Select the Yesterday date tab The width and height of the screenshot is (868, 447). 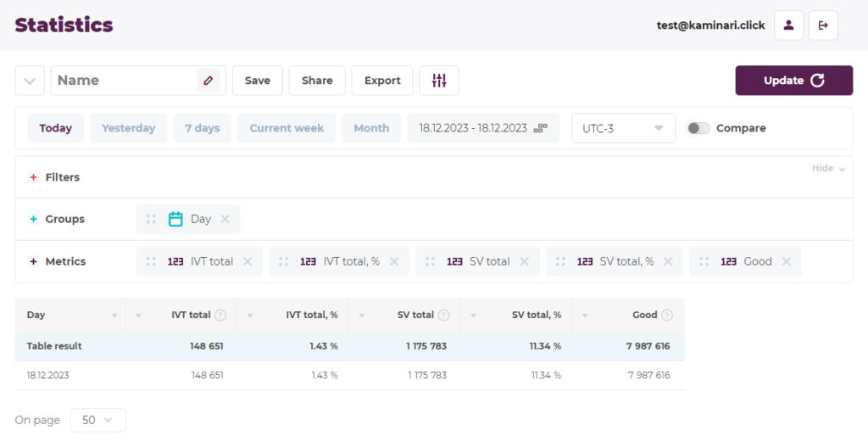pos(129,128)
